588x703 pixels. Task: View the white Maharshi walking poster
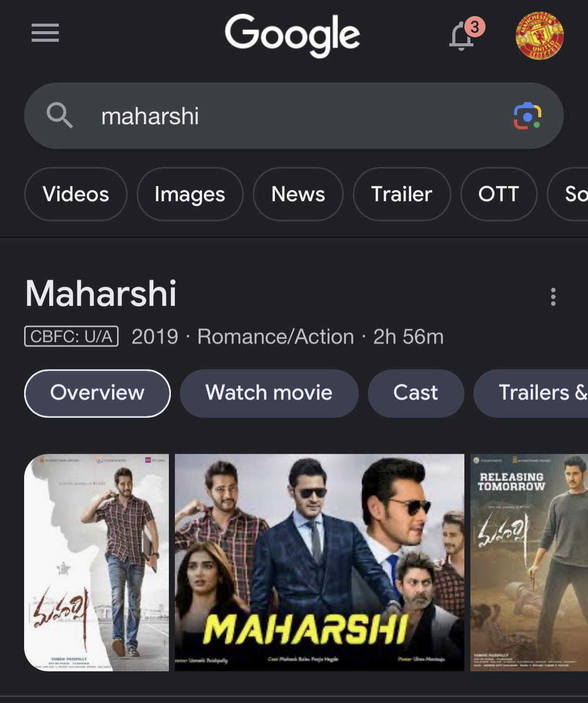96,562
